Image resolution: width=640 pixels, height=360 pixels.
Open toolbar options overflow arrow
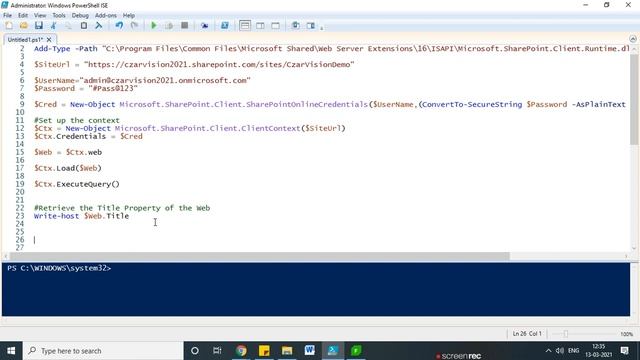click(322, 28)
